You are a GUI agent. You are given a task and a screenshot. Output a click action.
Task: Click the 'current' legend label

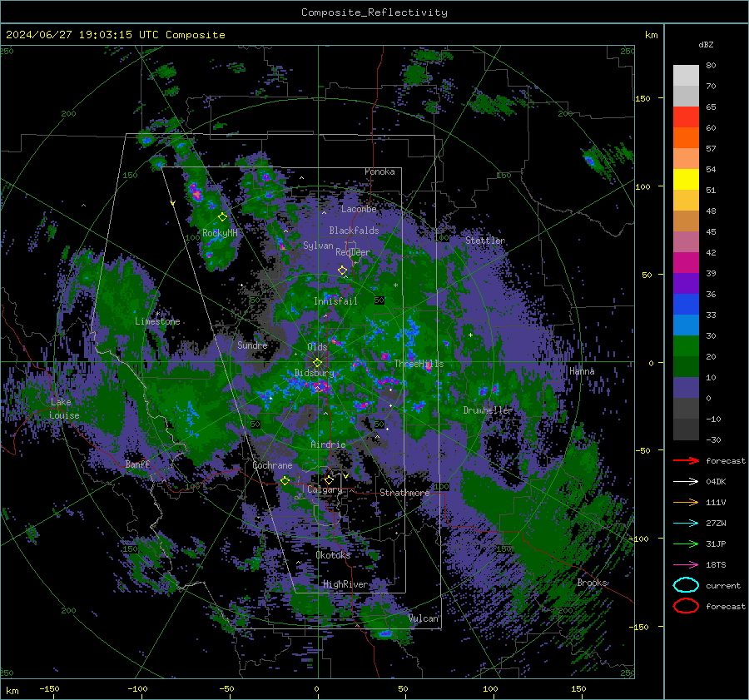click(x=722, y=586)
